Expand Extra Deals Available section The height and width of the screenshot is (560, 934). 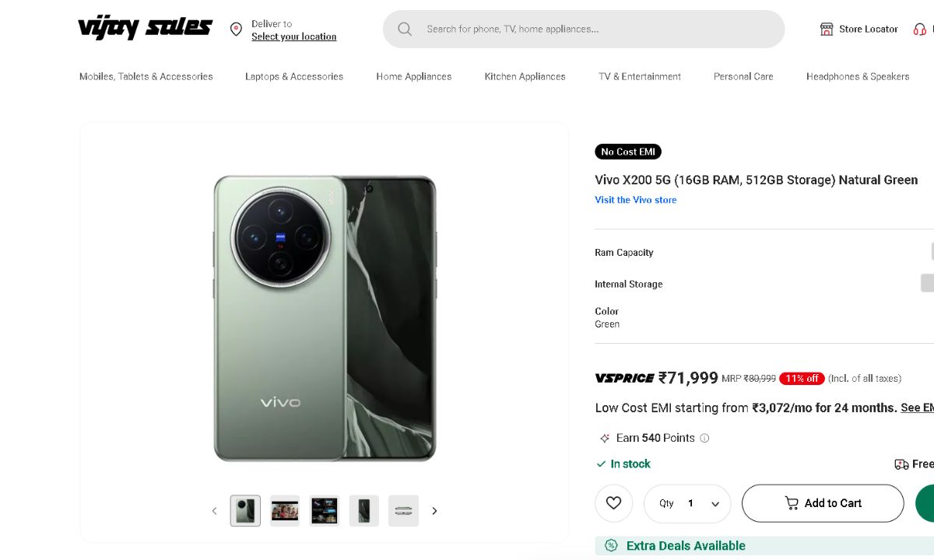pos(685,546)
